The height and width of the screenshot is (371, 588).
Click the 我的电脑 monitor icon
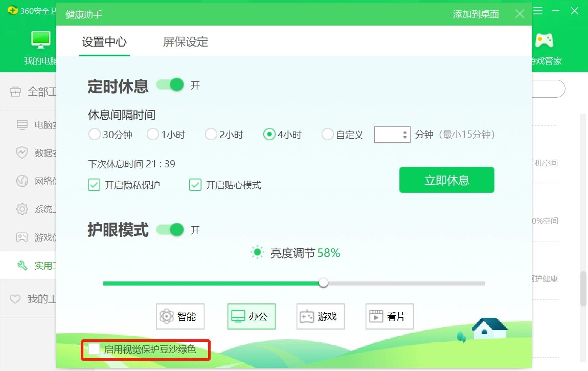[41, 40]
